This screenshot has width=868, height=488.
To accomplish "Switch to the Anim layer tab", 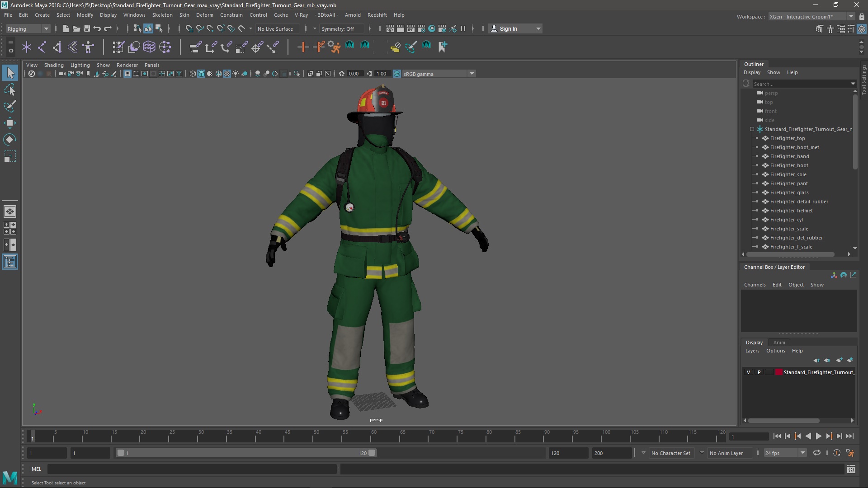I will pyautogui.click(x=779, y=343).
